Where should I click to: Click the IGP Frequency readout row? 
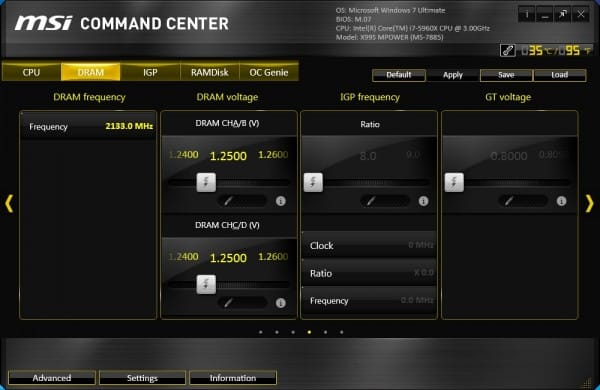click(x=369, y=300)
